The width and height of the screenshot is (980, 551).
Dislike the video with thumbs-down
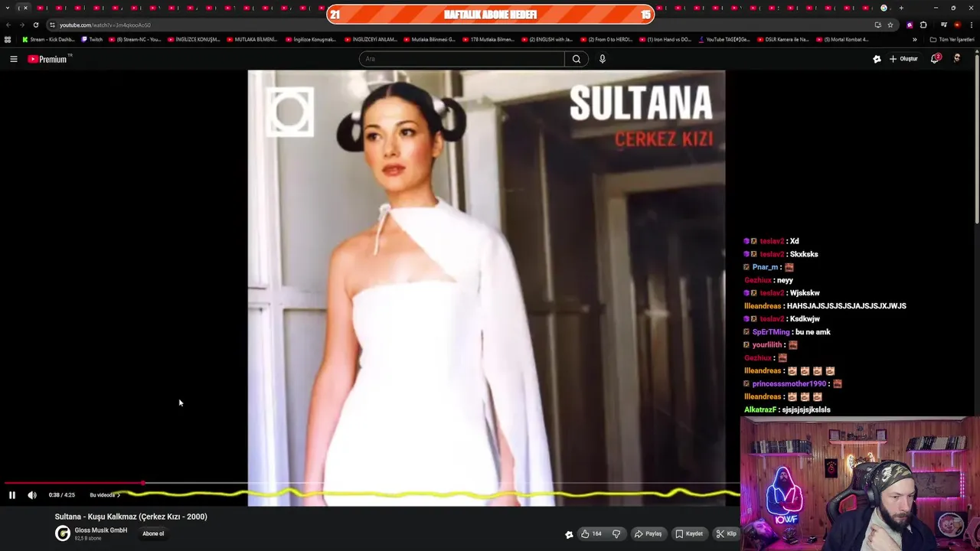coord(616,534)
